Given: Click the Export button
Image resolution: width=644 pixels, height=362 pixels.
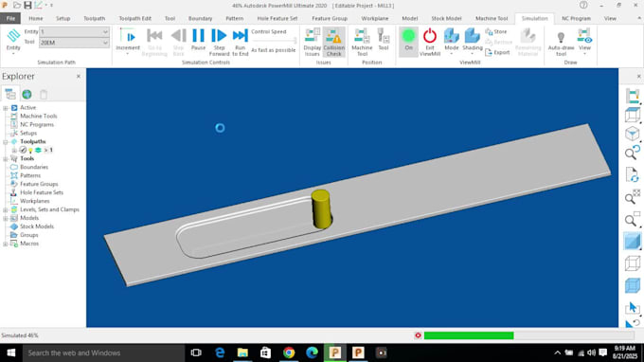Looking at the screenshot, I should pyautogui.click(x=497, y=53).
